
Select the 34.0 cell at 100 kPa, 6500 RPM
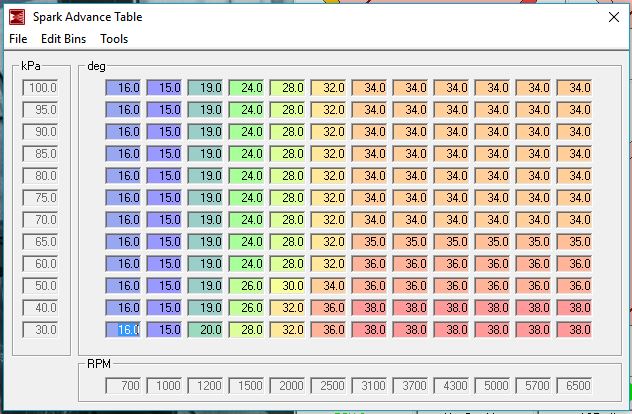(574, 87)
